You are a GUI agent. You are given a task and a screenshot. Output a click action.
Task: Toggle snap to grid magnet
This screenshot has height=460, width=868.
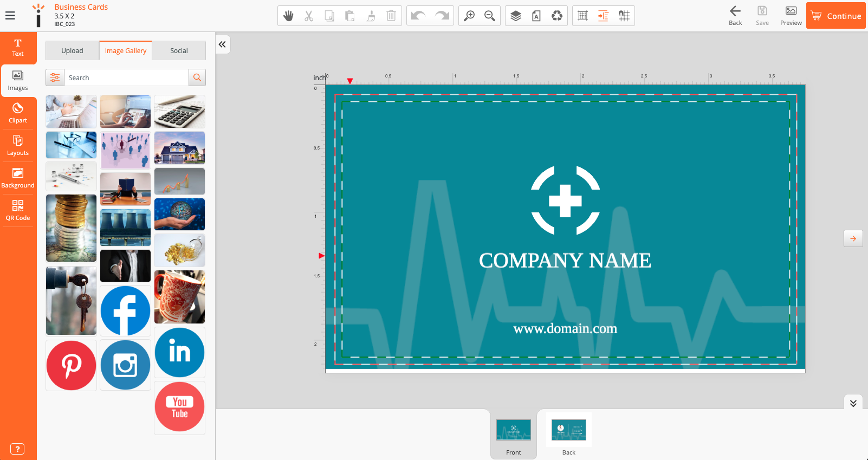(x=624, y=16)
